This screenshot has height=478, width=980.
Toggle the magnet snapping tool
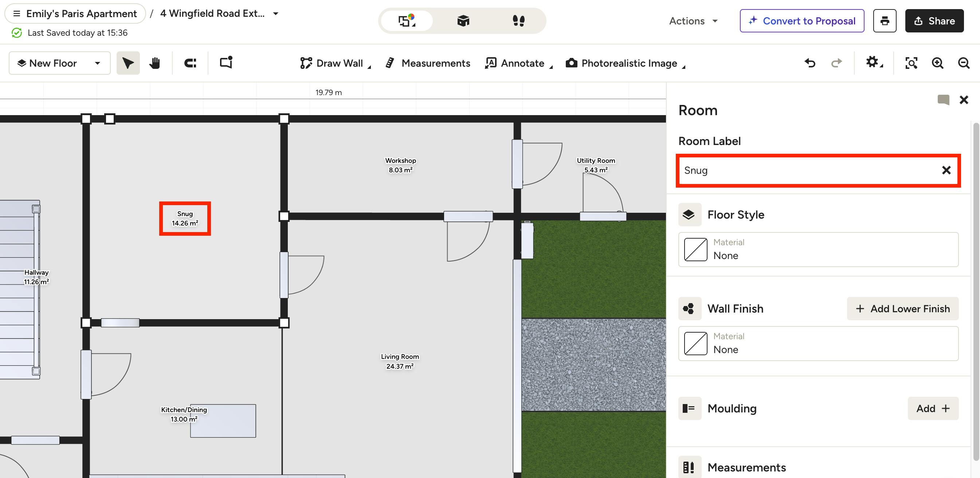[190, 63]
